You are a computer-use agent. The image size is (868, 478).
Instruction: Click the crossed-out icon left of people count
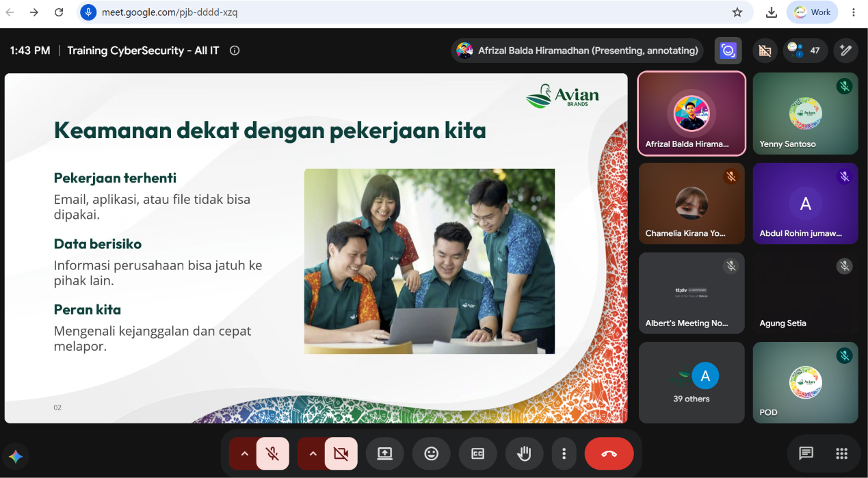[x=765, y=50]
